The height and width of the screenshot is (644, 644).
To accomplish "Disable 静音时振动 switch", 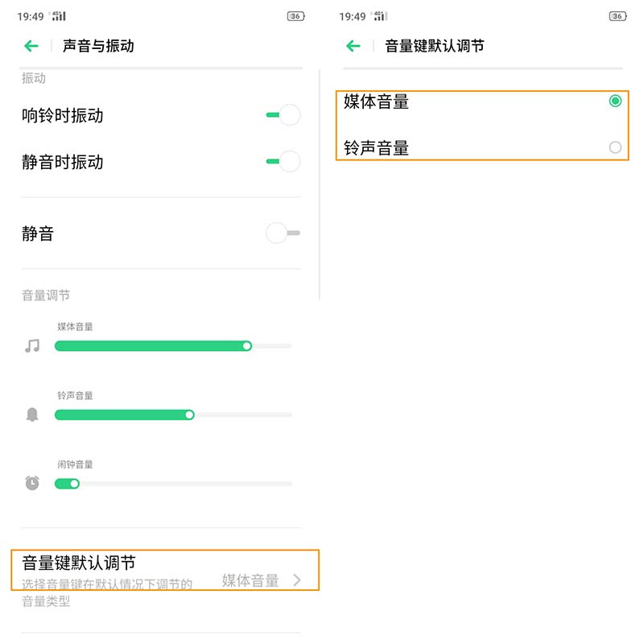I will [283, 162].
